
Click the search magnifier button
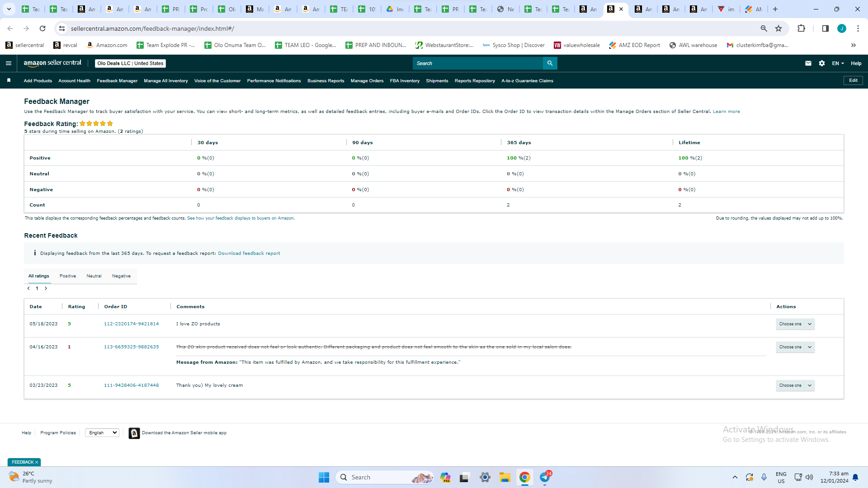click(x=550, y=63)
